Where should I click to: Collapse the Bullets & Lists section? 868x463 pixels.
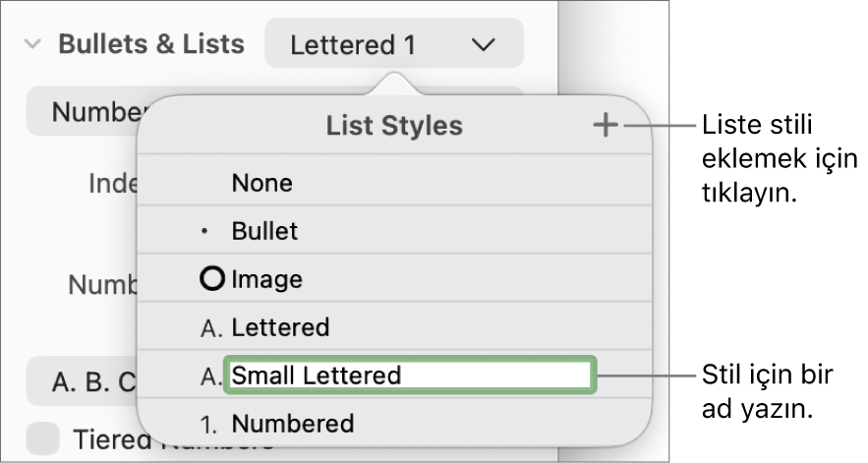tap(33, 44)
